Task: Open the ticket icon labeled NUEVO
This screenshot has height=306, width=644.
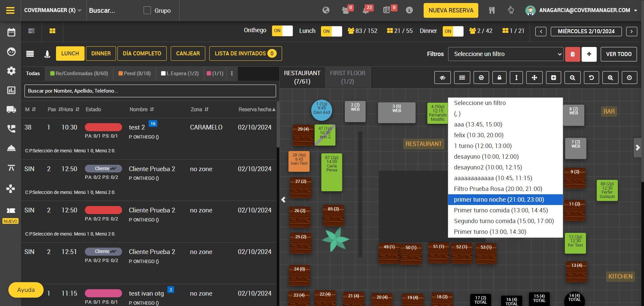Action: [11, 210]
